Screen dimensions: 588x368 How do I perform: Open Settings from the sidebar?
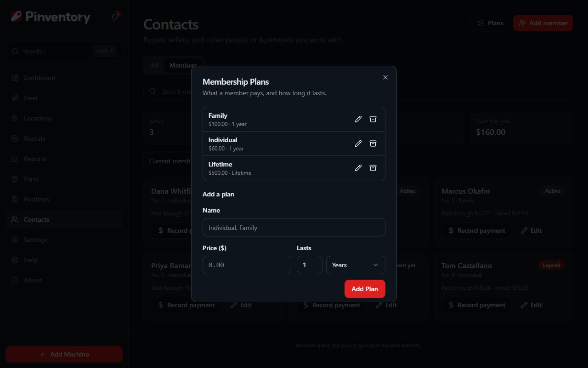64,240
